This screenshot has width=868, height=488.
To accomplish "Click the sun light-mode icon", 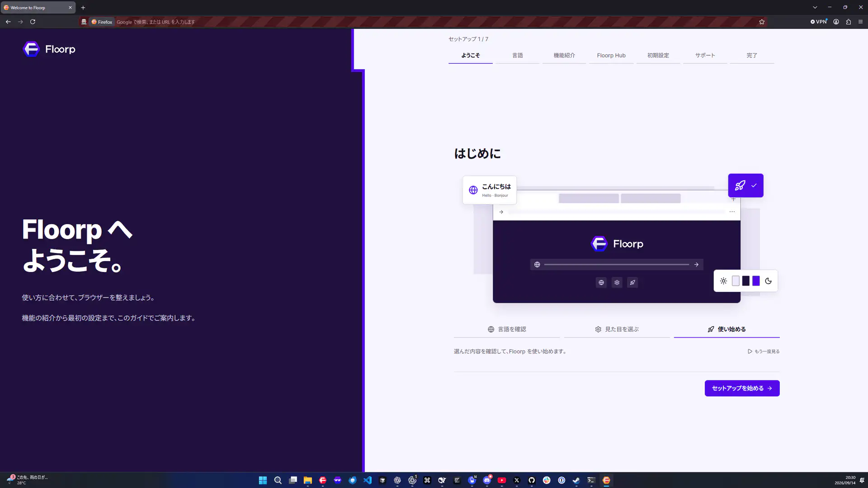I will (723, 281).
